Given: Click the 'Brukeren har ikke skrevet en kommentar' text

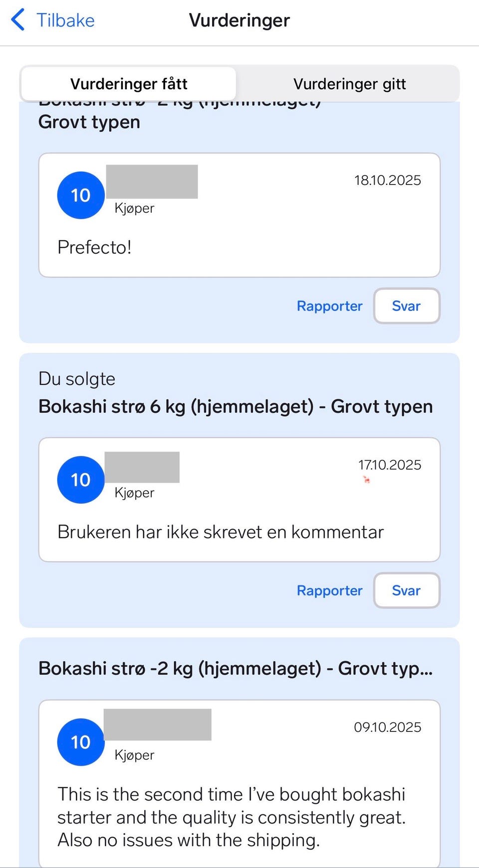Looking at the screenshot, I should [221, 532].
